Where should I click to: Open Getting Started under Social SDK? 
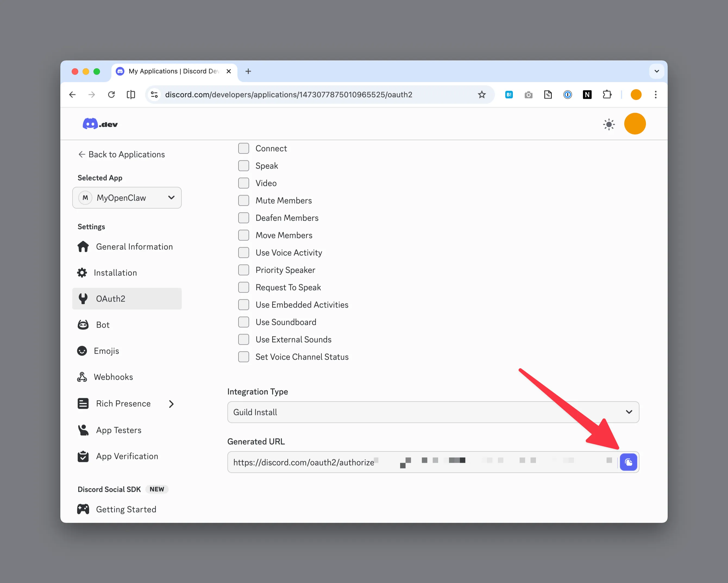click(x=126, y=509)
